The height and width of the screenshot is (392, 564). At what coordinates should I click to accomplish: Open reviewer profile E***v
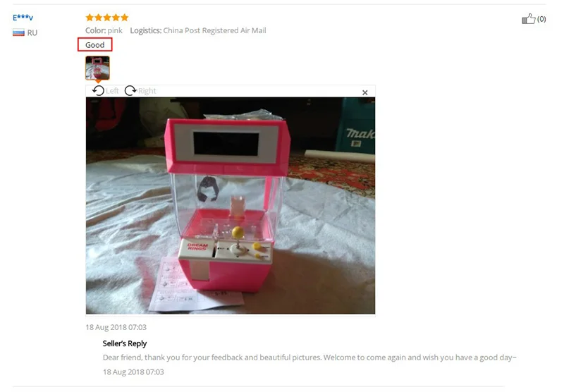click(23, 17)
